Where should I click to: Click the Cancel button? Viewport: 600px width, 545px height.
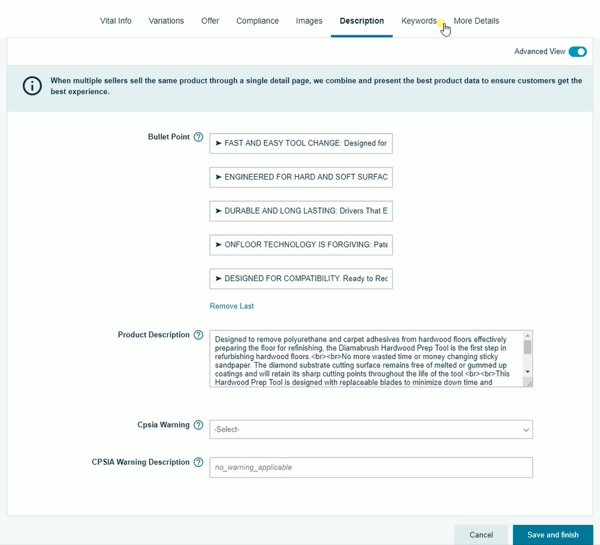point(481,535)
